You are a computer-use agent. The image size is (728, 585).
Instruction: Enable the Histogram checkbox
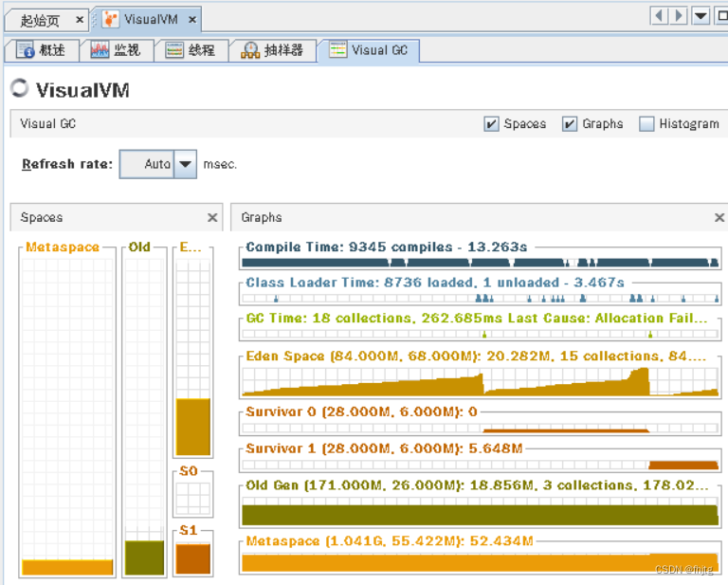(x=646, y=124)
